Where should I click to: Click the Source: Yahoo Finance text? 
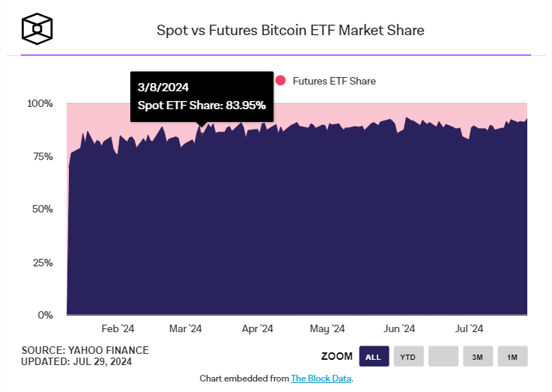pyautogui.click(x=85, y=350)
